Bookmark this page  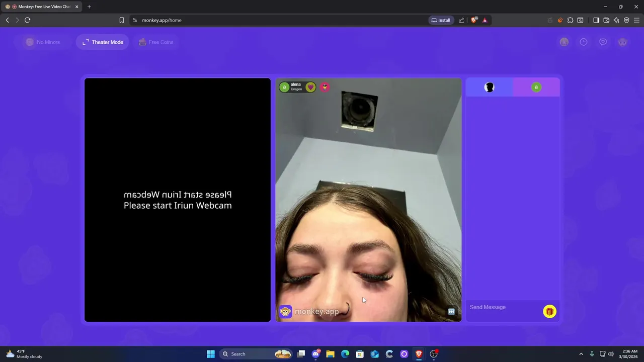(x=122, y=20)
